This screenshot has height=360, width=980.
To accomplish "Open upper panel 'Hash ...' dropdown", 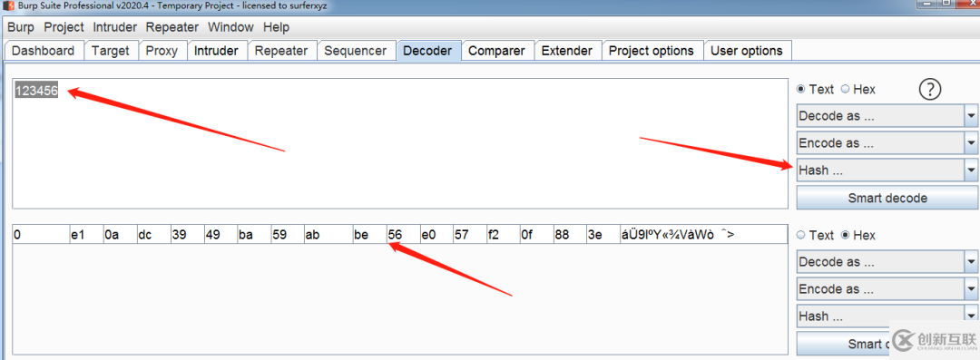I will pos(887,170).
